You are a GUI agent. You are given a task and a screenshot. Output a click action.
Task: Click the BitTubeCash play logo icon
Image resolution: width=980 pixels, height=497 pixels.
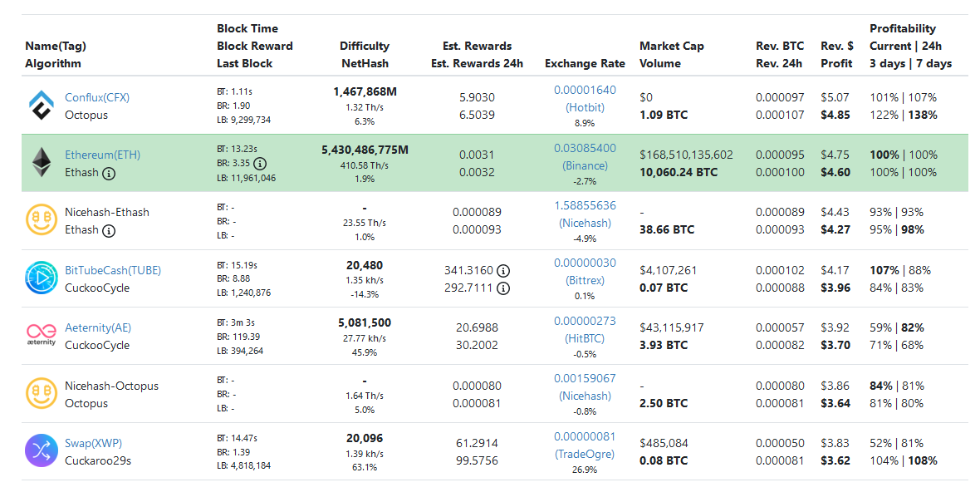click(42, 278)
